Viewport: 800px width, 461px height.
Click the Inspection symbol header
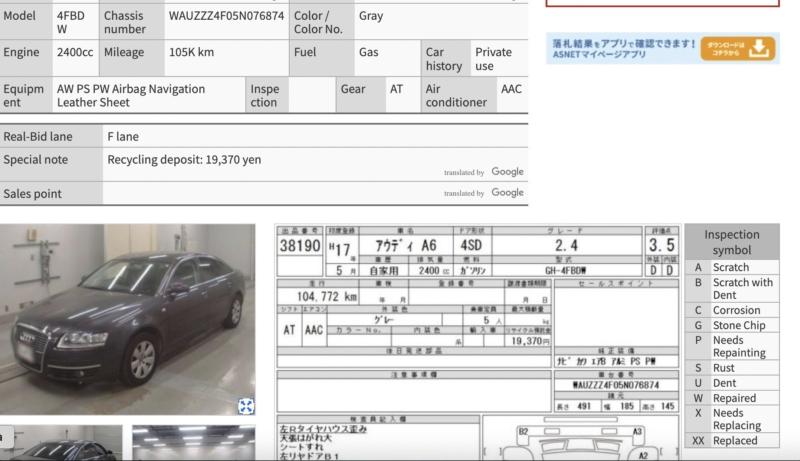(x=731, y=242)
